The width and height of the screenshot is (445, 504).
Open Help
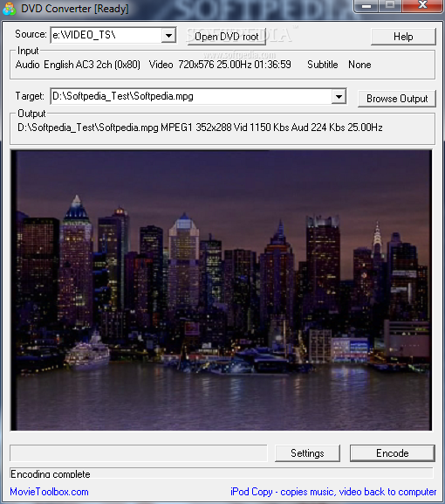[403, 37]
